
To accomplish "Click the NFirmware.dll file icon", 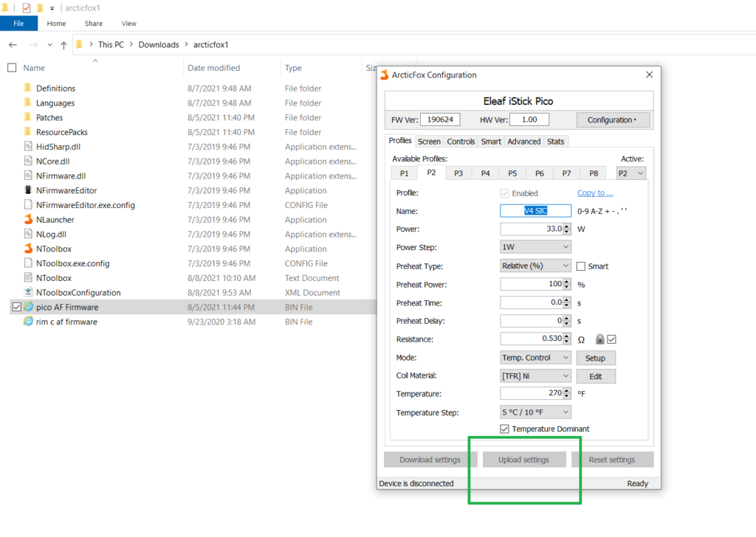I will click(x=28, y=176).
